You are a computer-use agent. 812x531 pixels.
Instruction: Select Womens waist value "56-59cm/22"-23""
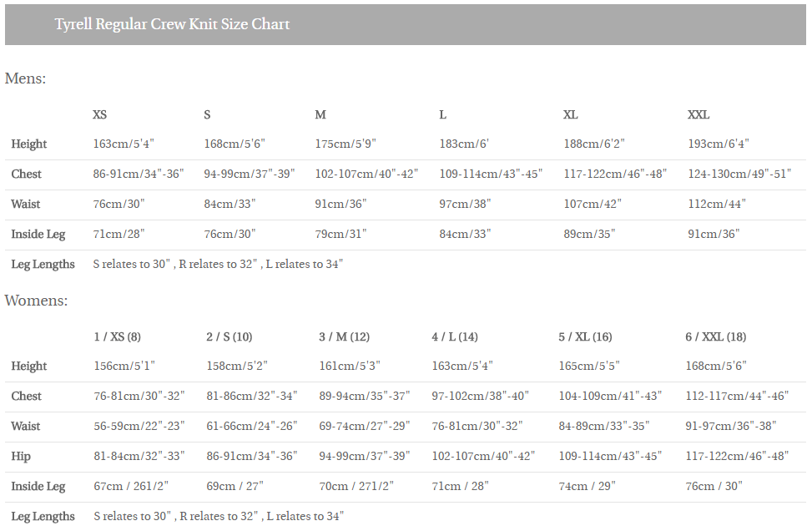139,426
